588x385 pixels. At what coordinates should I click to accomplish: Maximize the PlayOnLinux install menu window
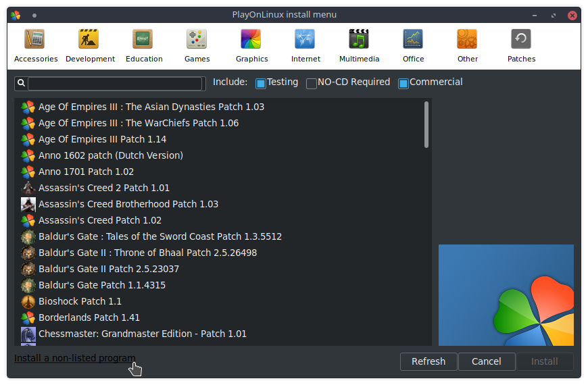(554, 16)
